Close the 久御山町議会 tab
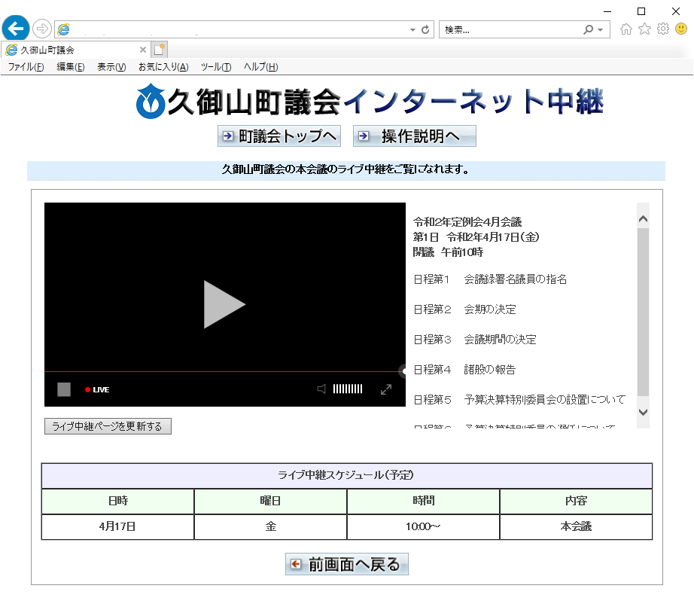This screenshot has height=616, width=694. coord(142,50)
